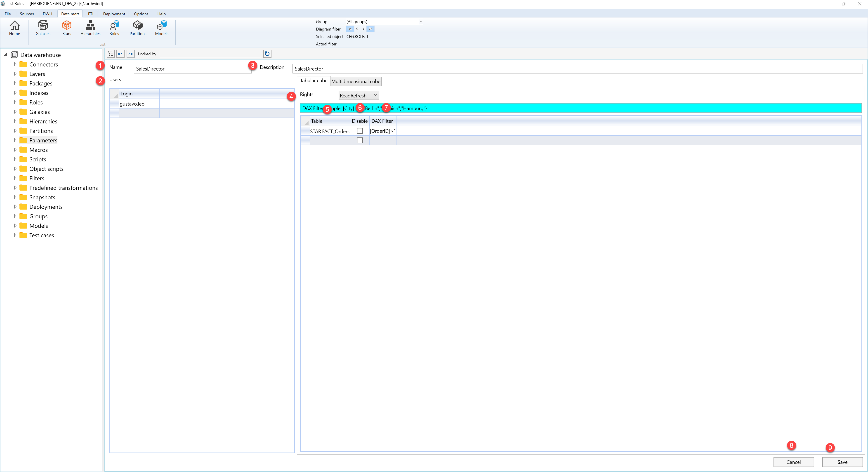Open the Home ribbon icon
The width and height of the screenshot is (868, 472).
coord(14,28)
